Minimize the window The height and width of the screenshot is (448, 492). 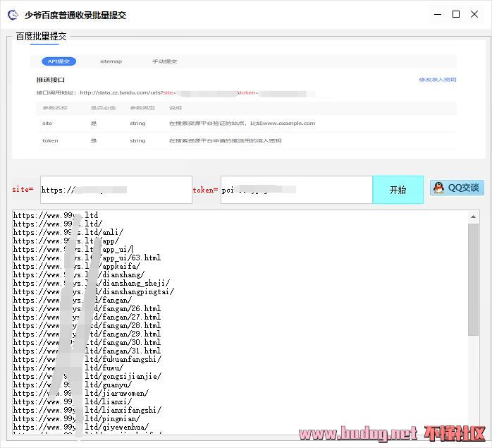click(x=438, y=14)
